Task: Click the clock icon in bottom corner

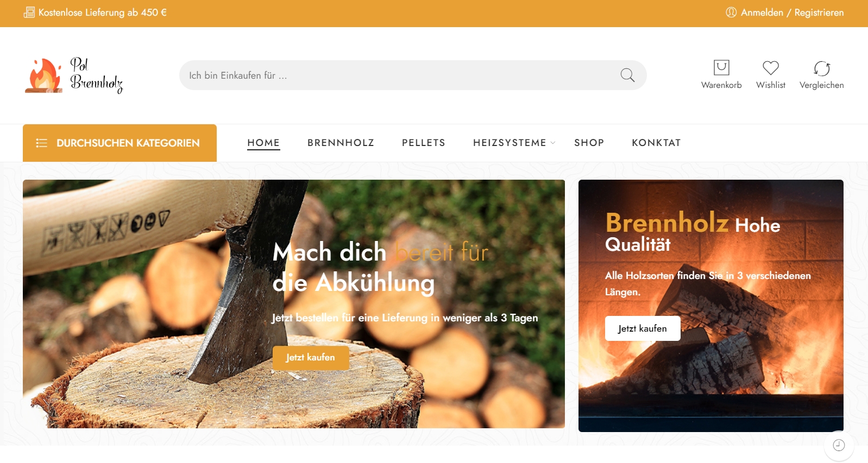Action: (839, 445)
